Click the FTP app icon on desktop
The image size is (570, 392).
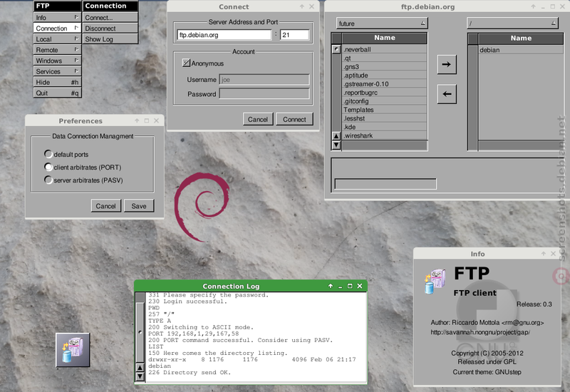(x=73, y=349)
